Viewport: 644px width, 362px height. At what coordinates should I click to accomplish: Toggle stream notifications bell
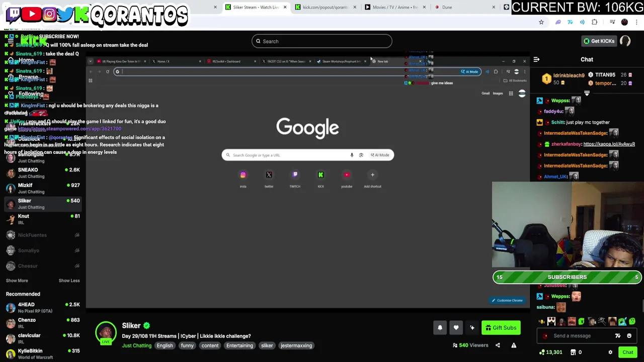point(440,328)
